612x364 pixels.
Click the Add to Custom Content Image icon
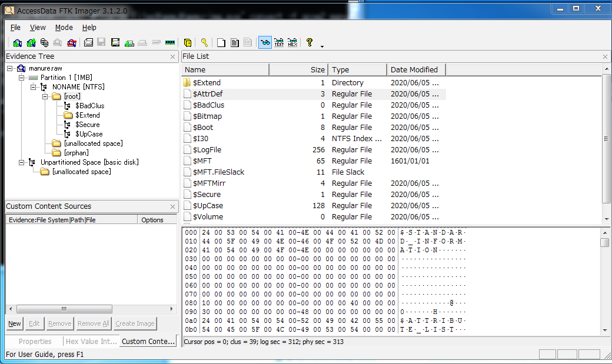click(129, 42)
